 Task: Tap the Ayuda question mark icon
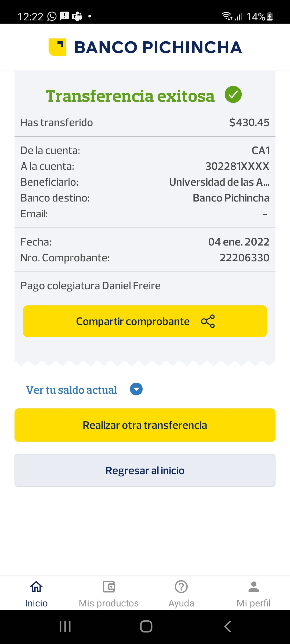tap(181, 587)
